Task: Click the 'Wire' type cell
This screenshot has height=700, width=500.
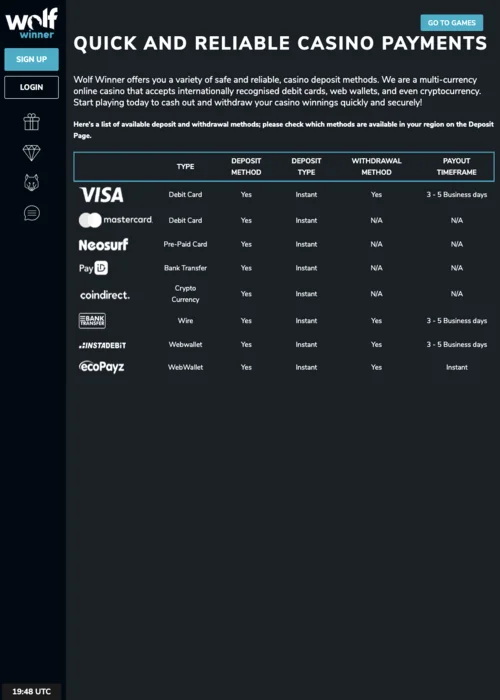Action: (185, 321)
